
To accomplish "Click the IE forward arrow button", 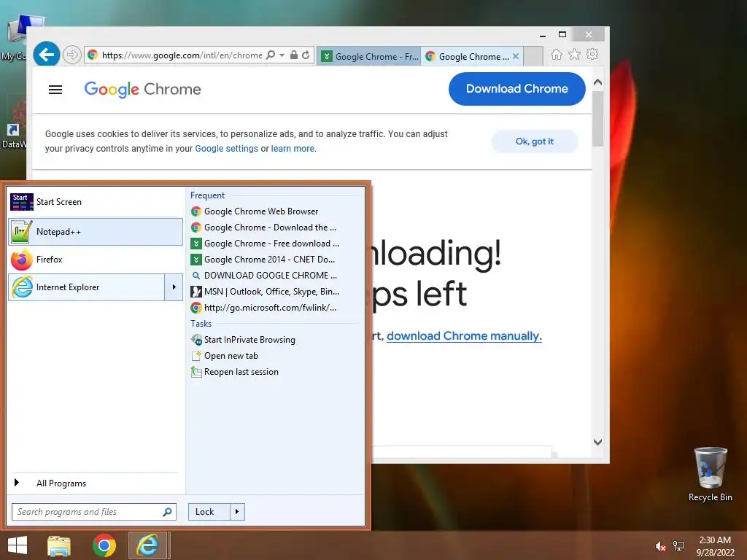I will pyautogui.click(x=71, y=55).
